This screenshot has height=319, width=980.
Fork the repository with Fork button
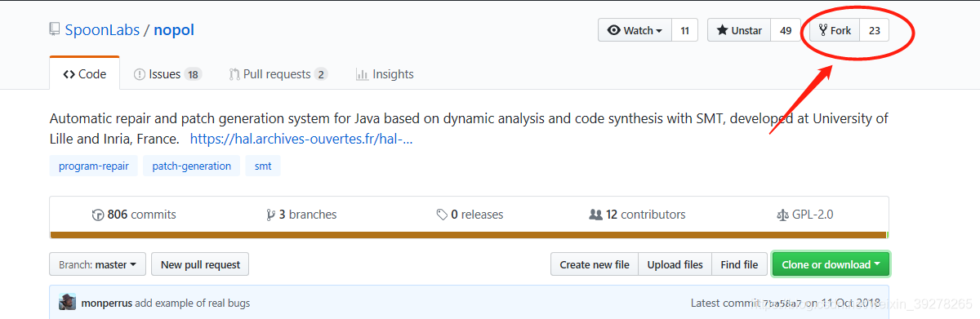pos(835,30)
